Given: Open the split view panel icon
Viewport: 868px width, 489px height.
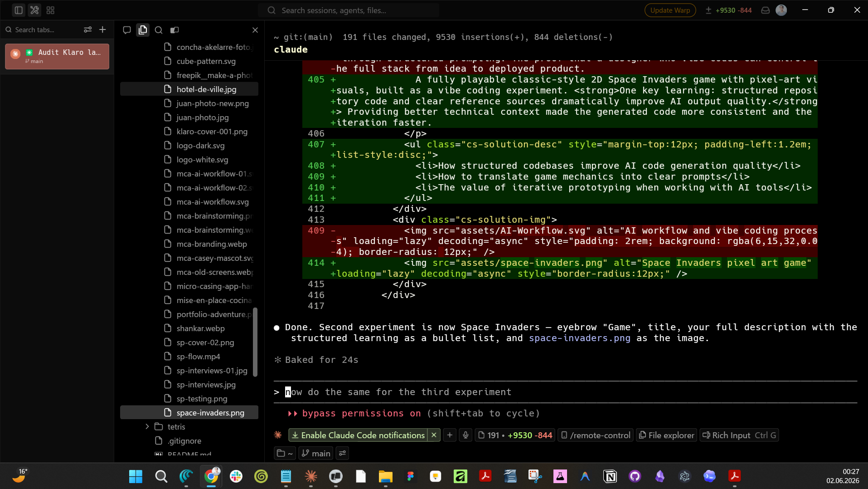Looking at the screenshot, I should point(175,30).
